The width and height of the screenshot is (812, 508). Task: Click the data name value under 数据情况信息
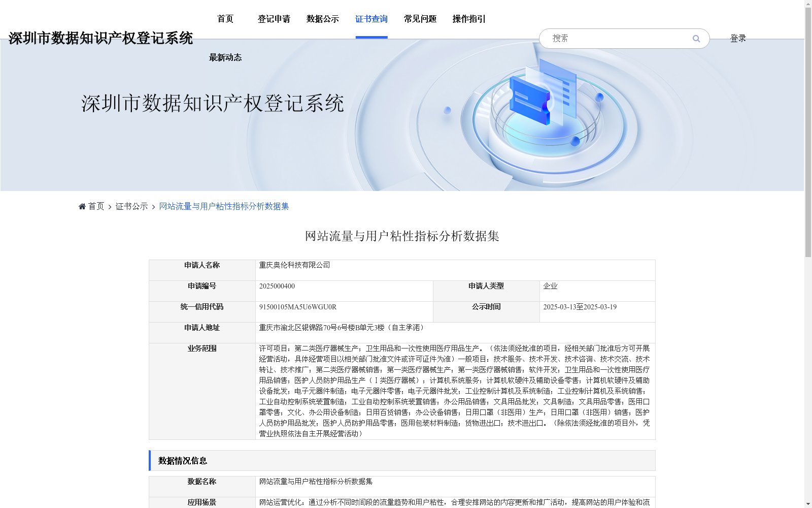click(x=316, y=482)
